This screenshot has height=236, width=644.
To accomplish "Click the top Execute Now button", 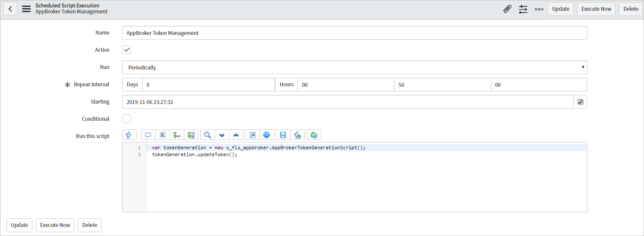I will (596, 9).
